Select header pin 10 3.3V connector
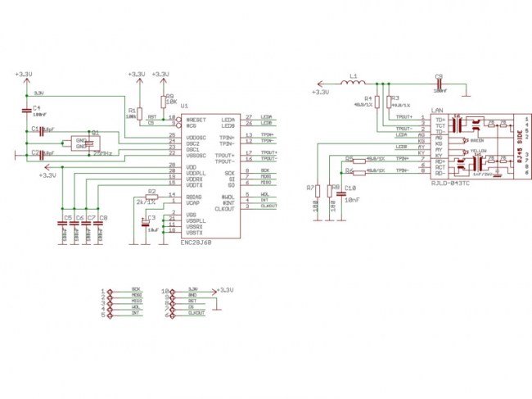The width and height of the screenshot is (532, 399). 170,291
